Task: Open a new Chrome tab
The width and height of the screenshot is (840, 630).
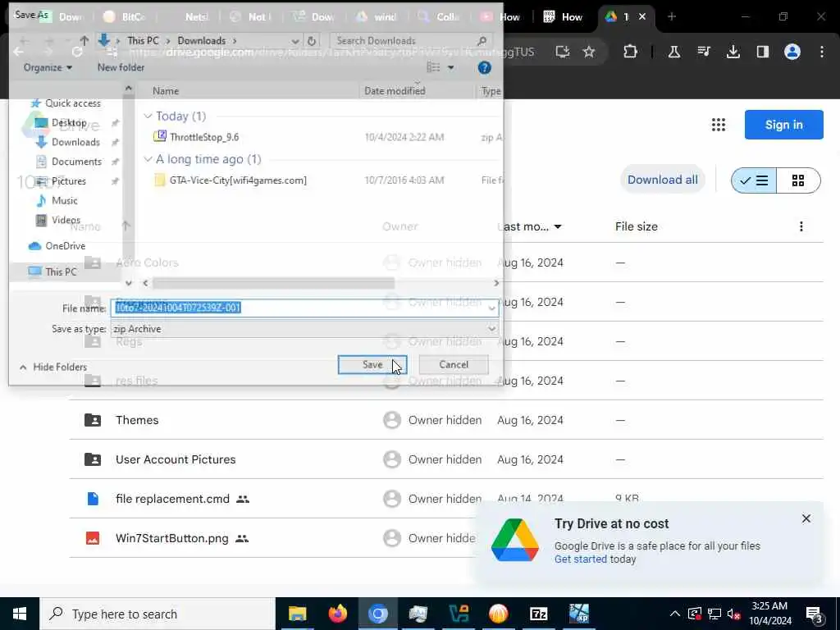Action: click(x=671, y=16)
